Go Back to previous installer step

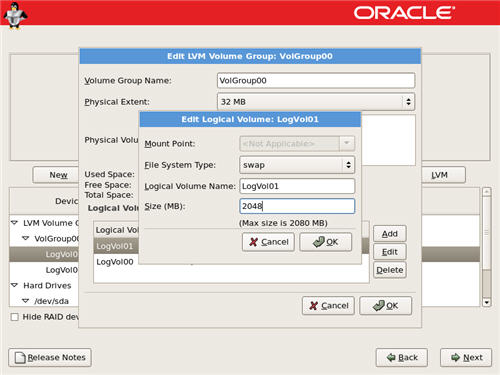402,358
